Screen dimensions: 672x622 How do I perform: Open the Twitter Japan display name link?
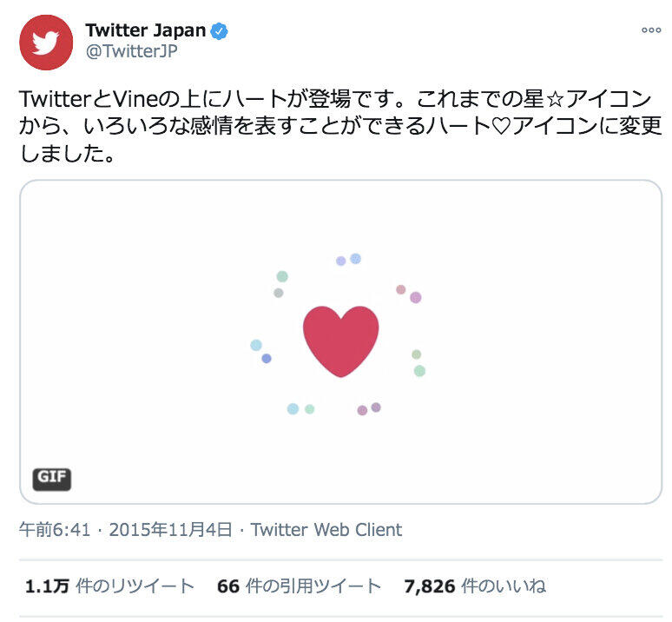coord(145,30)
